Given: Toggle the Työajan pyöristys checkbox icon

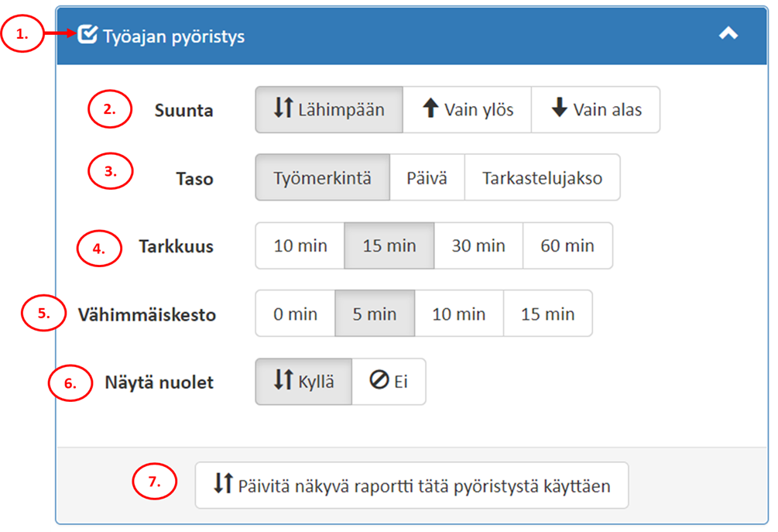Looking at the screenshot, I should pyautogui.click(x=88, y=34).
